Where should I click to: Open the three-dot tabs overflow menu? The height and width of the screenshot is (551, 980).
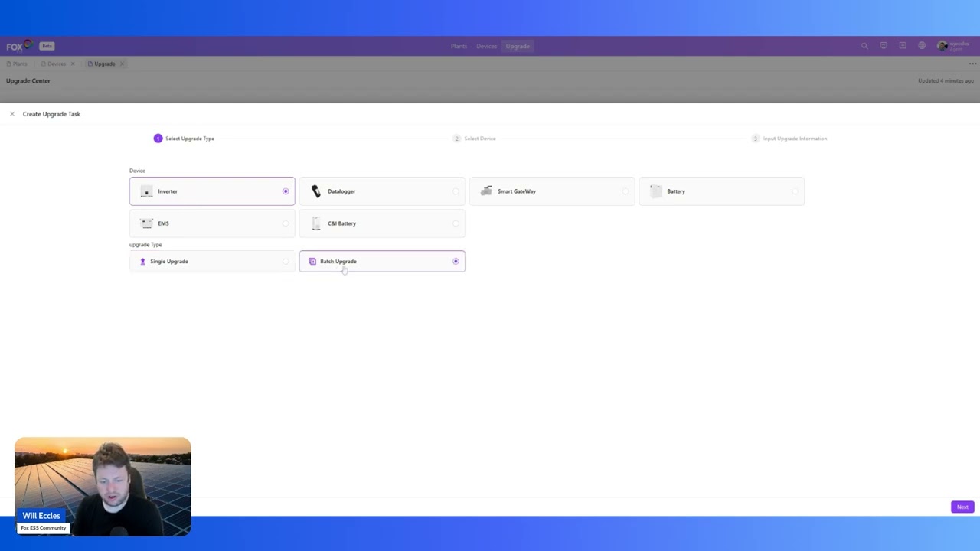972,64
